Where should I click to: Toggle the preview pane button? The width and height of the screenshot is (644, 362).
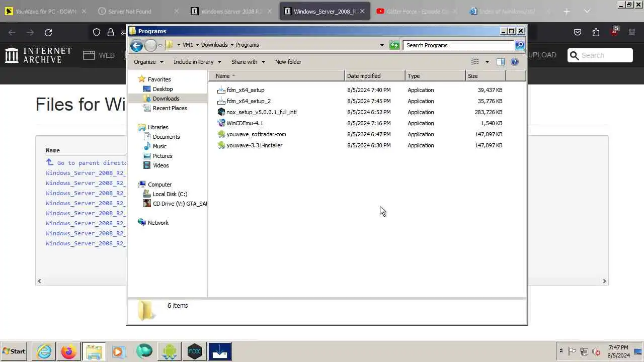pos(500,62)
